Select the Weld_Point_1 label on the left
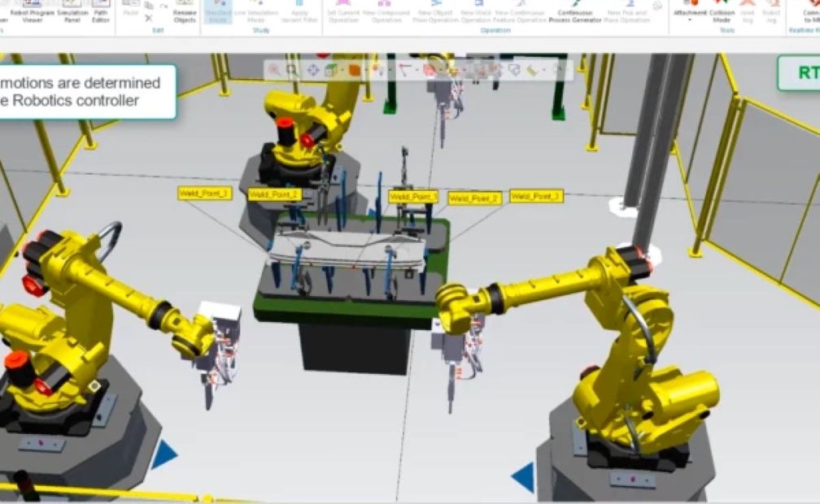Screen dimensions: 820x504 205,193
